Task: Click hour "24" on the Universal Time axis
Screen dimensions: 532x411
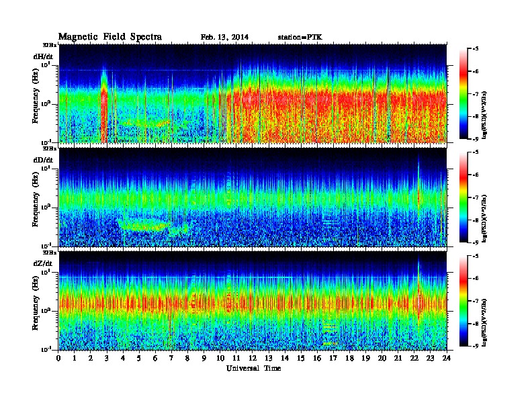Action: [447, 359]
